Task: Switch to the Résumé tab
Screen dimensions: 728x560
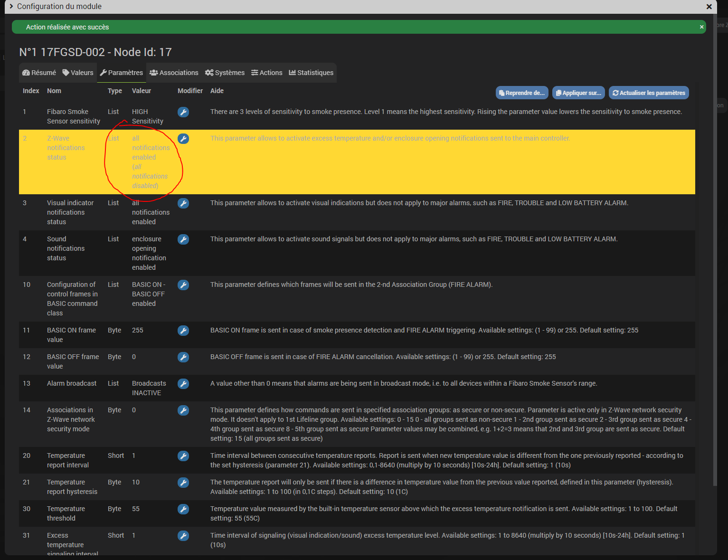Action: (x=39, y=73)
